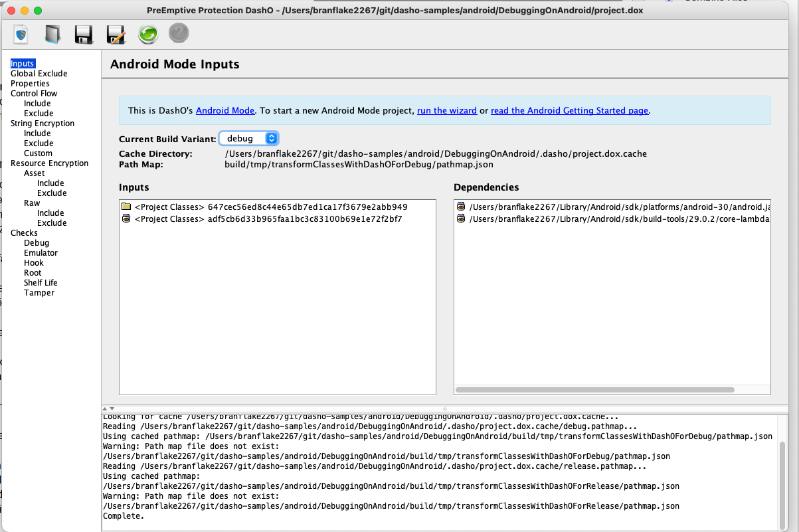Select the Emulator check item
Screen dimensions: 799x532
click(x=41, y=253)
